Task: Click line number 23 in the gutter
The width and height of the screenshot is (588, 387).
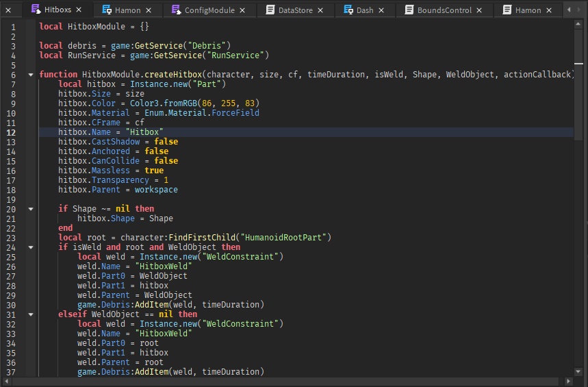Action: click(x=11, y=238)
